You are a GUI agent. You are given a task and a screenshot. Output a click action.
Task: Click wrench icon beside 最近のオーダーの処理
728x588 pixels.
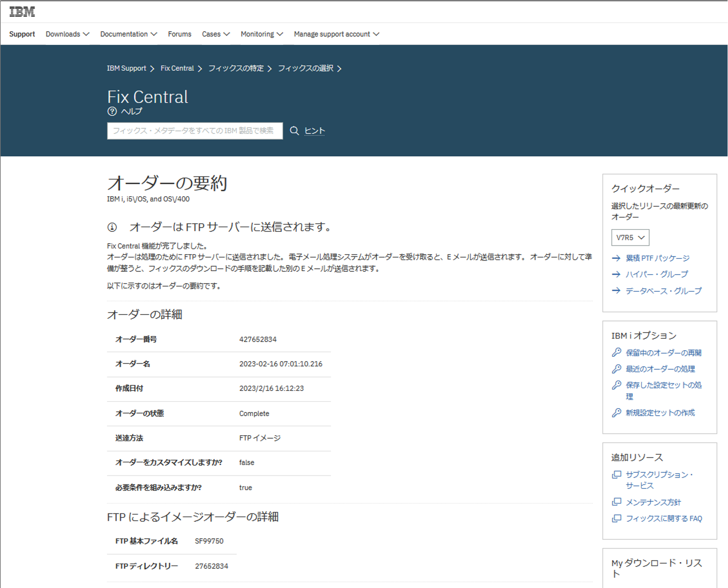(616, 369)
